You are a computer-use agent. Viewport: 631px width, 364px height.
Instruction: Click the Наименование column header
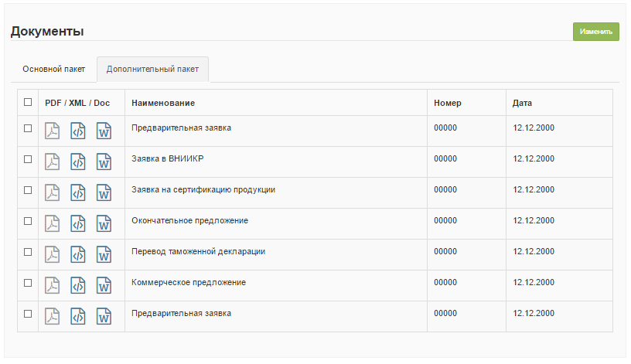tap(162, 103)
